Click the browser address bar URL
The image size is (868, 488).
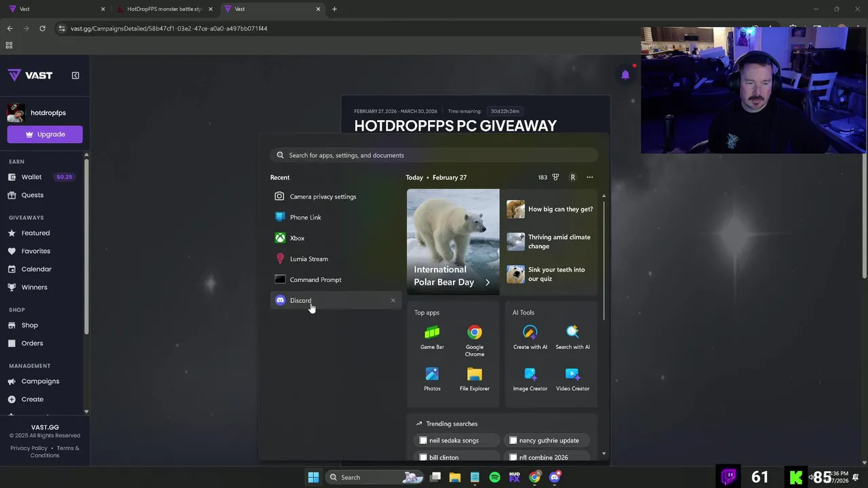(x=169, y=28)
